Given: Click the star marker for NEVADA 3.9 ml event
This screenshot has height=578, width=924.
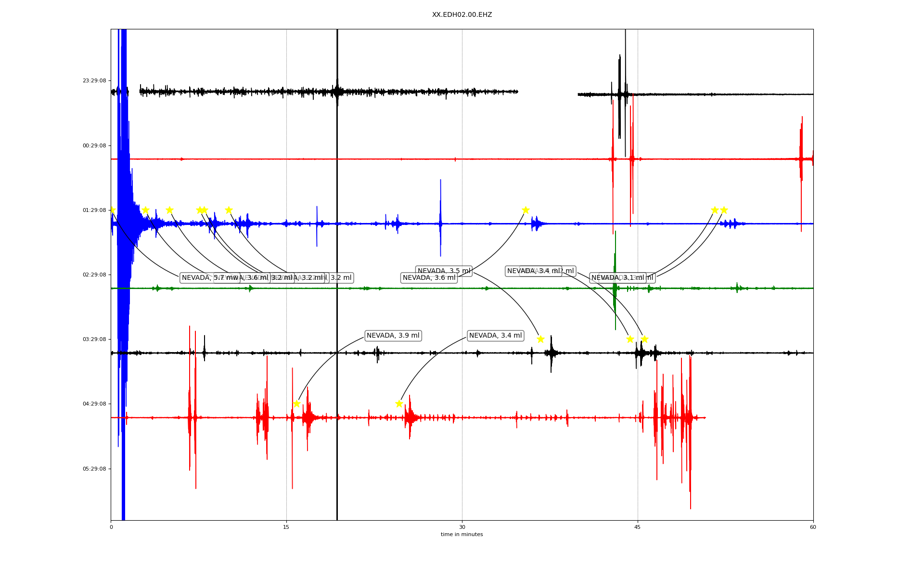Looking at the screenshot, I should click(x=296, y=404).
